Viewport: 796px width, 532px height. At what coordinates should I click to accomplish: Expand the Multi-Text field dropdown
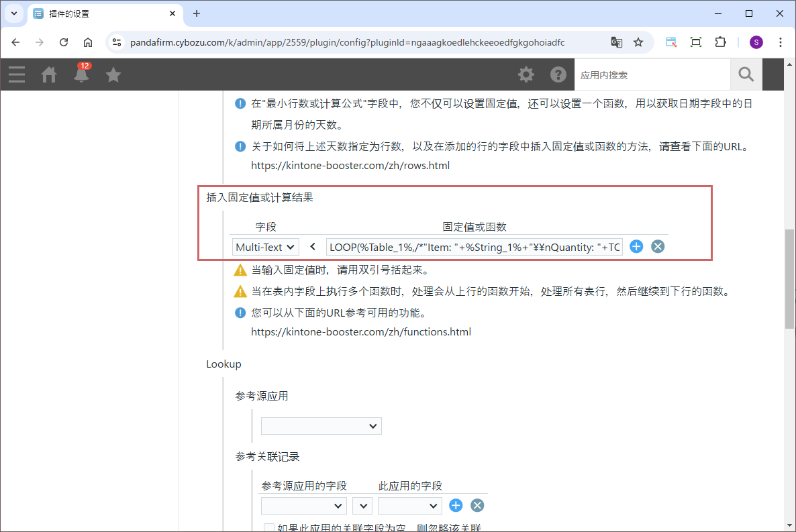(x=266, y=247)
